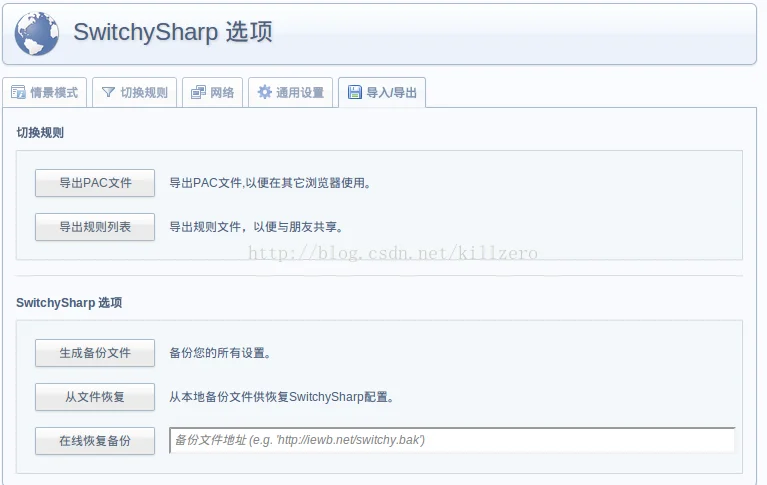Click the 从文件恢复 button
Screen dimensions: 767x485
tap(95, 397)
